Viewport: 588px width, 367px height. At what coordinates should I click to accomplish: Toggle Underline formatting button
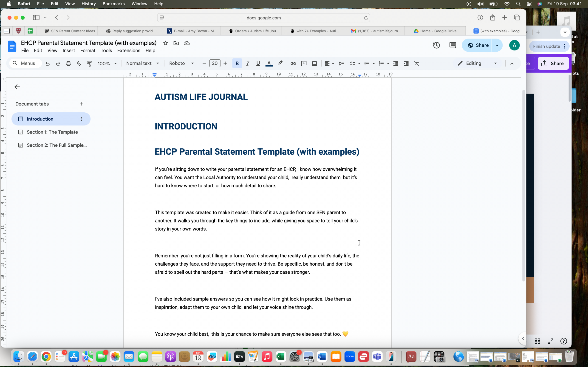click(x=258, y=63)
